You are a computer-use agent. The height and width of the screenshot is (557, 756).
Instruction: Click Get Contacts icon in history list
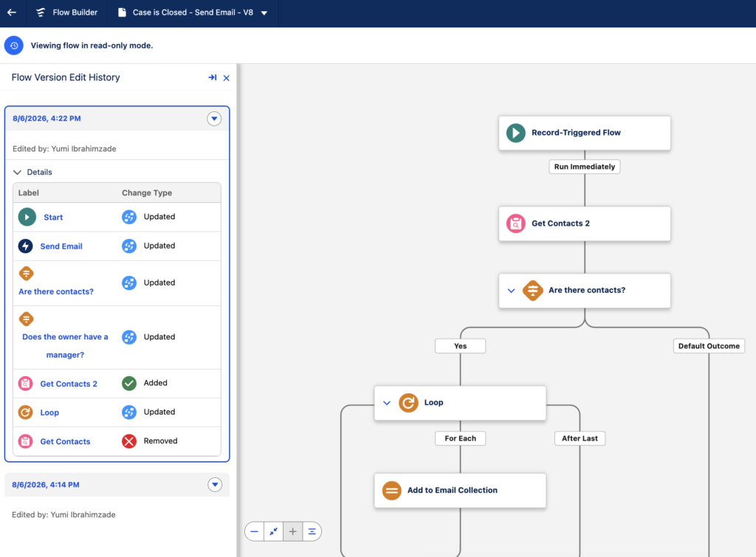(26, 441)
